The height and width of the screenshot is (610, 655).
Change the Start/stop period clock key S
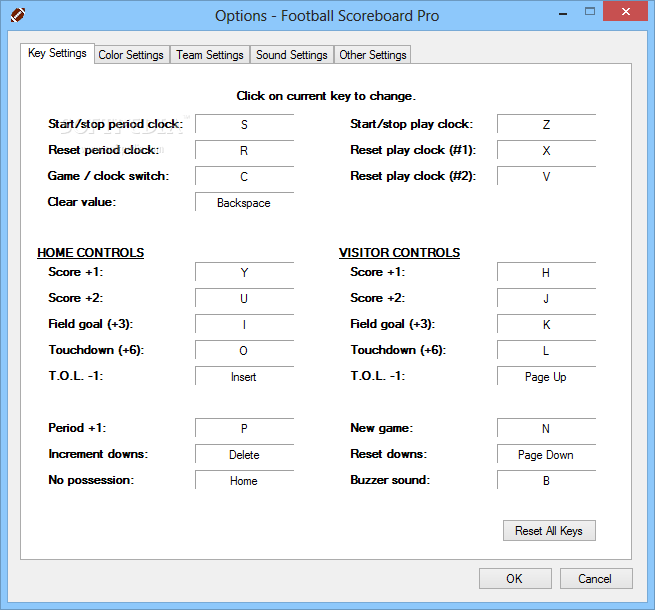coord(244,124)
